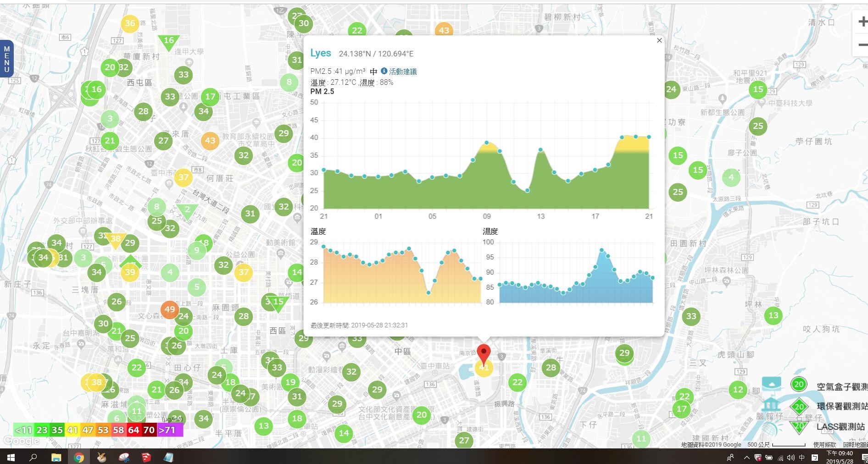Close the Lyes station info popup
This screenshot has width=868, height=464.
coord(659,40)
